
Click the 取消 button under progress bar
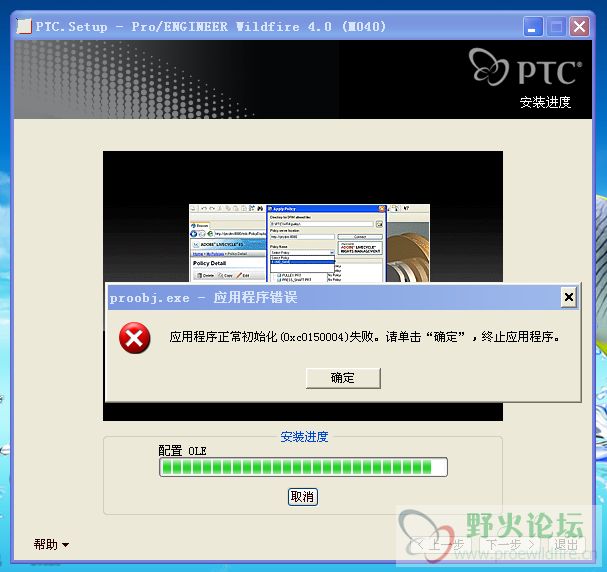pyautogui.click(x=303, y=497)
